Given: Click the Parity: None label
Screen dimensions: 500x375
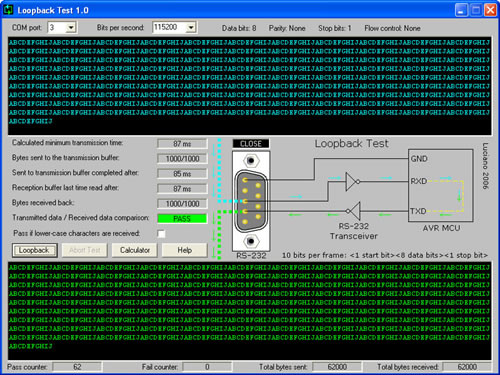Looking at the screenshot, I should tap(287, 28).
